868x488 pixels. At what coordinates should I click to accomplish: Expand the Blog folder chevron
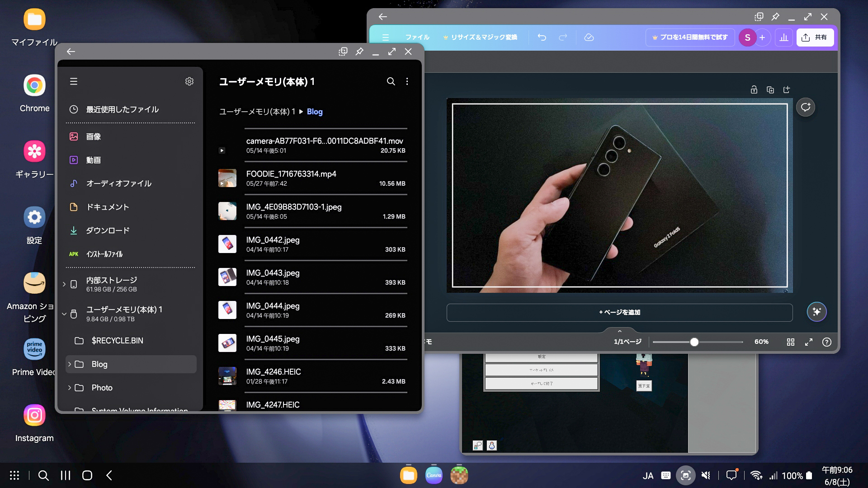click(x=69, y=364)
